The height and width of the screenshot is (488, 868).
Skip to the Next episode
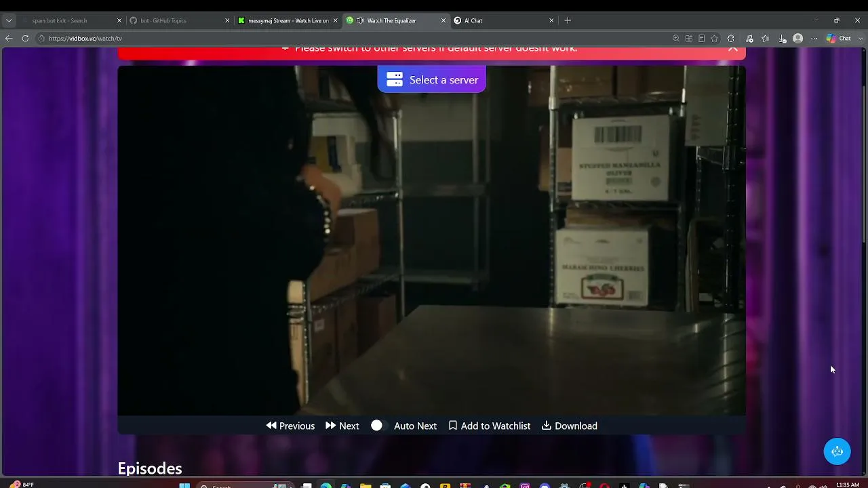pyautogui.click(x=342, y=426)
